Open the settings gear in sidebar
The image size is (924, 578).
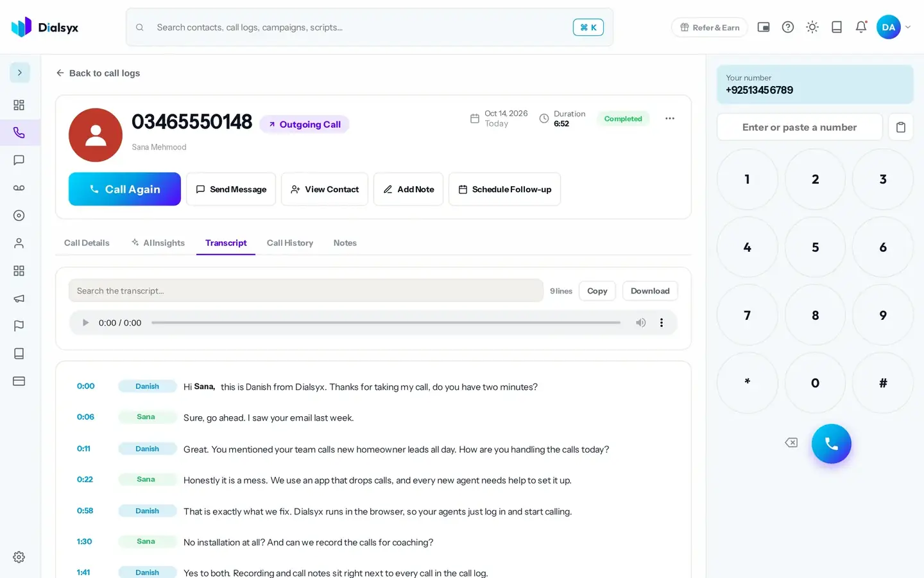pos(19,557)
